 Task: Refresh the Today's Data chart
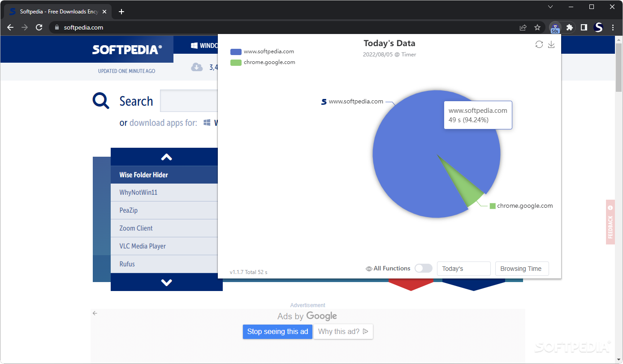coord(539,44)
